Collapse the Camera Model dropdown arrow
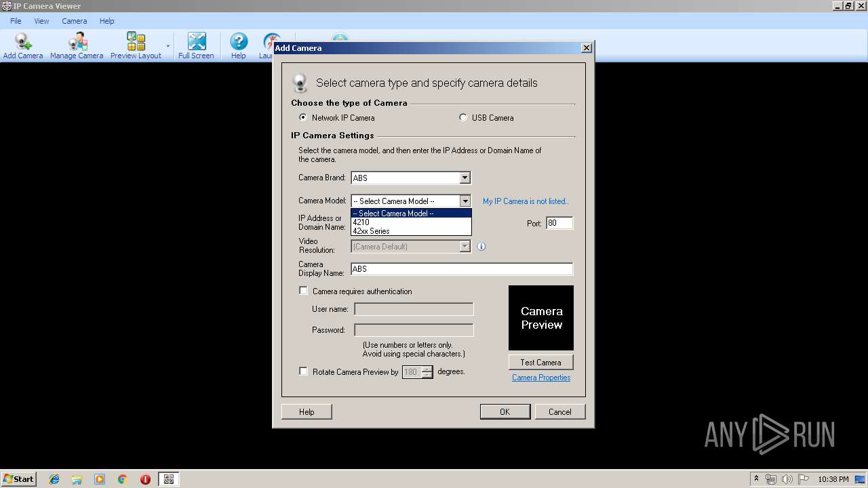Screen dimensions: 868x488 coord(465,201)
